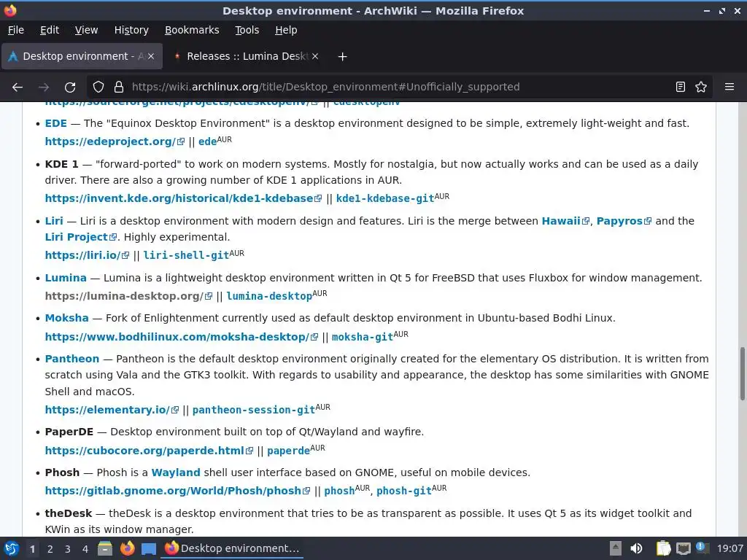Visit the edeproject.org link
This screenshot has width=747, height=560.
(x=115, y=141)
